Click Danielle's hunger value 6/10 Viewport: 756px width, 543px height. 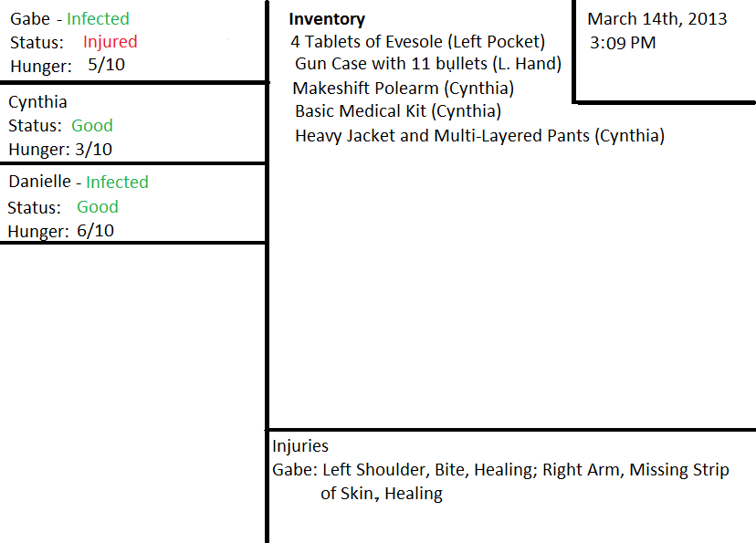95,231
